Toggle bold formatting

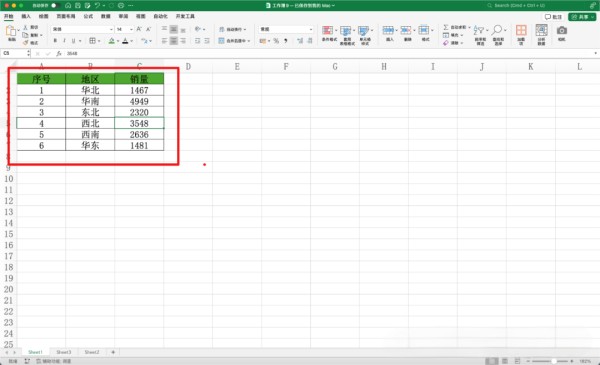[55, 41]
